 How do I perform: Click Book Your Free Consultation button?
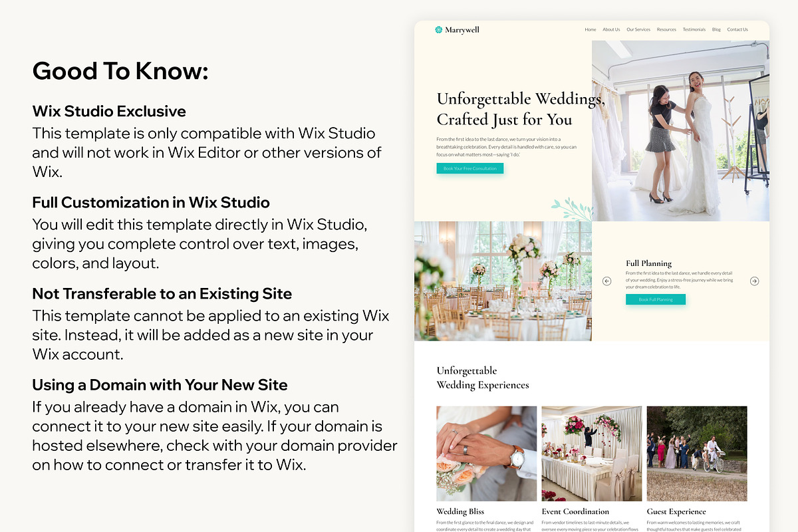pos(470,168)
